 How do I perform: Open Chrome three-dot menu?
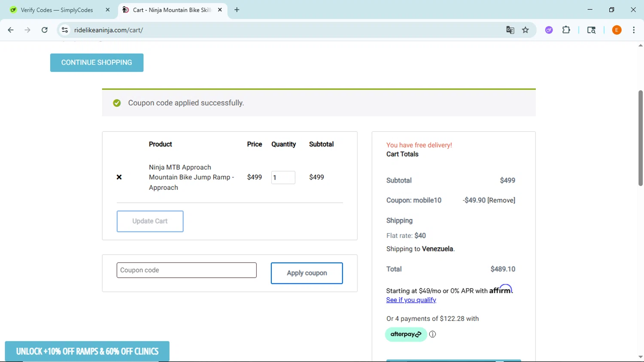[x=634, y=30]
